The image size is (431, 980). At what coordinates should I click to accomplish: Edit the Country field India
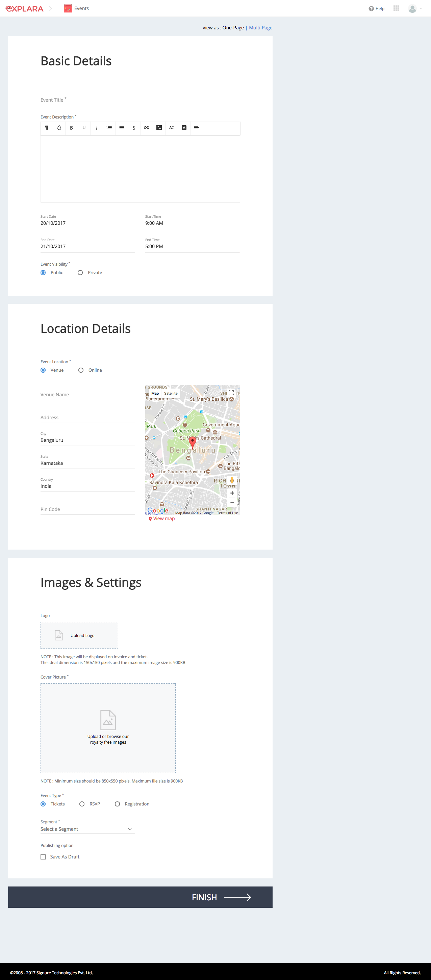87,486
